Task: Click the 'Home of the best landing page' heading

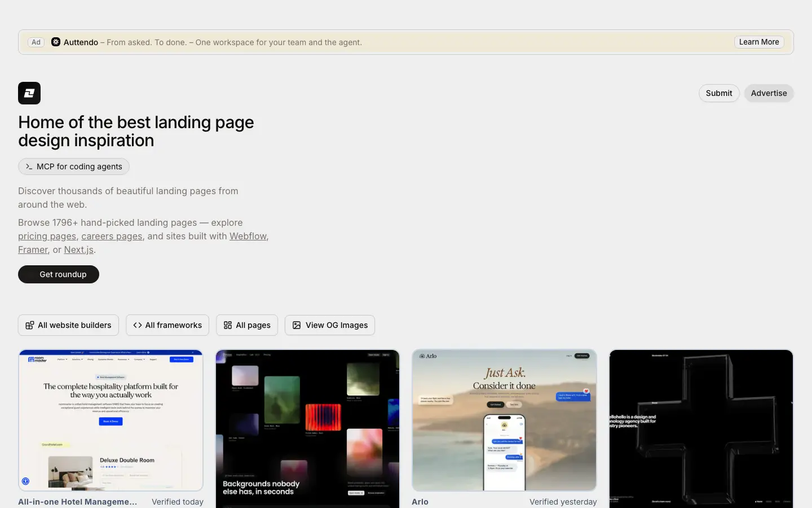Action: [136, 131]
